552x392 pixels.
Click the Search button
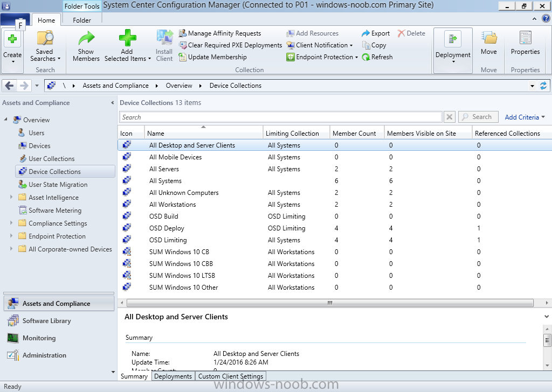(478, 117)
